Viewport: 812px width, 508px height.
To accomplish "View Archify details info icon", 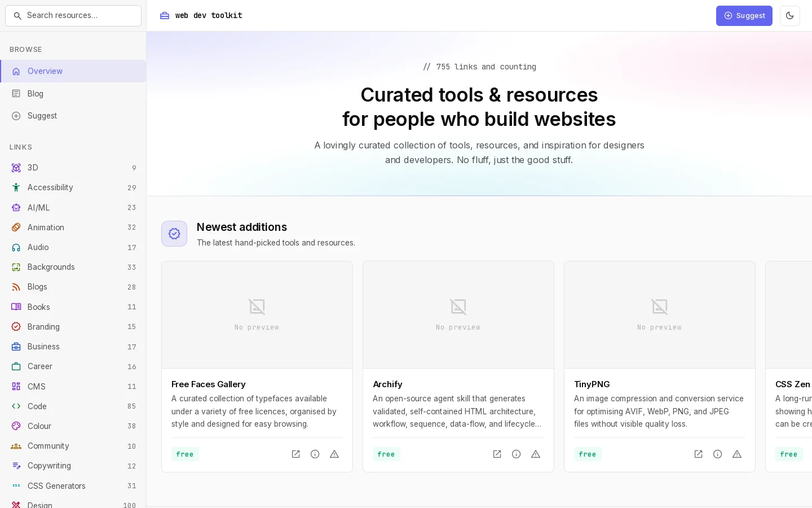I will [517, 454].
